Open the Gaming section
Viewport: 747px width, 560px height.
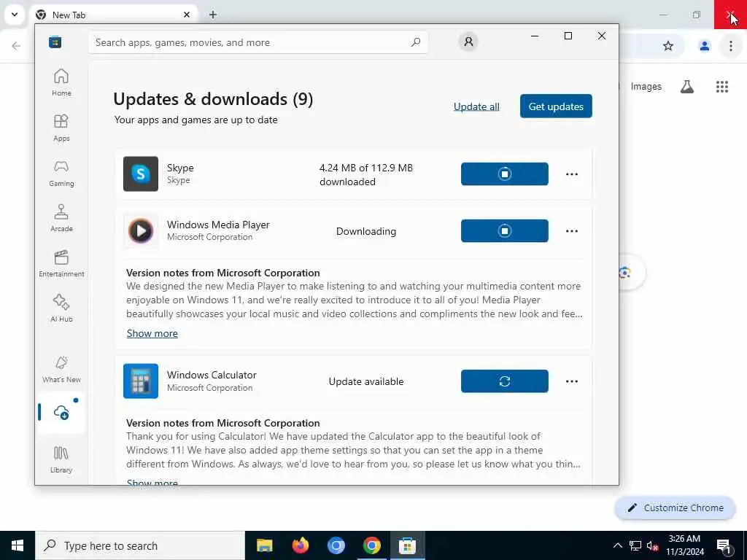tap(61, 173)
